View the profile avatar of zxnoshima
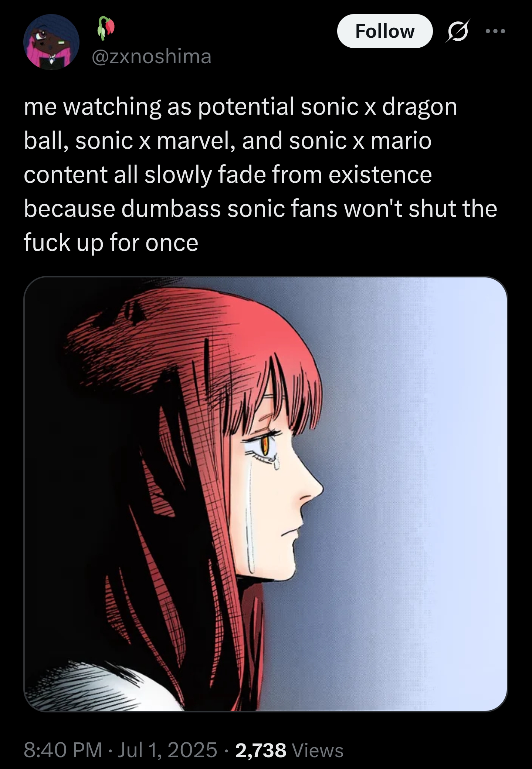 coord(51,42)
